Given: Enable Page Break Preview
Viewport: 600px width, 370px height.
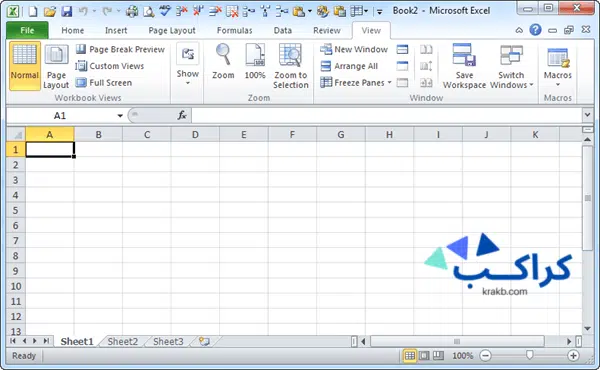Looking at the screenshot, I should [x=120, y=49].
